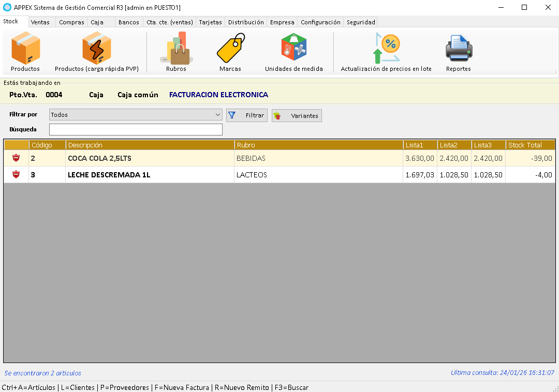Click red shield icon for COCA COLA row
Screen dimensions: 559x392
point(16,158)
